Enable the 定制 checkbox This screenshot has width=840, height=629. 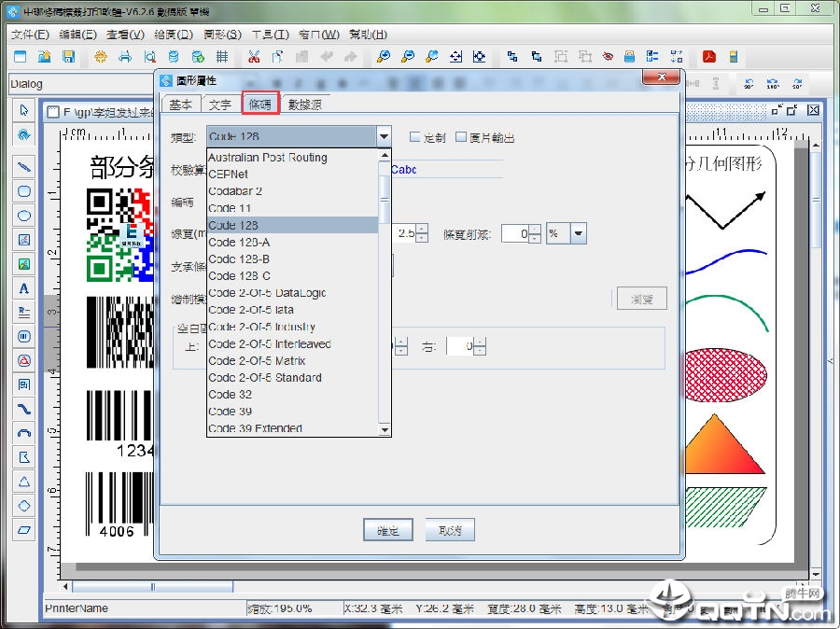coord(414,137)
